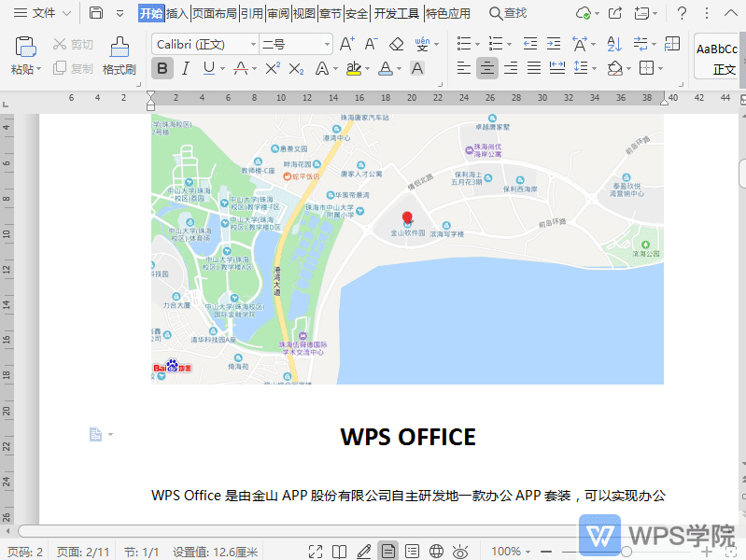Toggle Bold formatting

tap(162, 68)
